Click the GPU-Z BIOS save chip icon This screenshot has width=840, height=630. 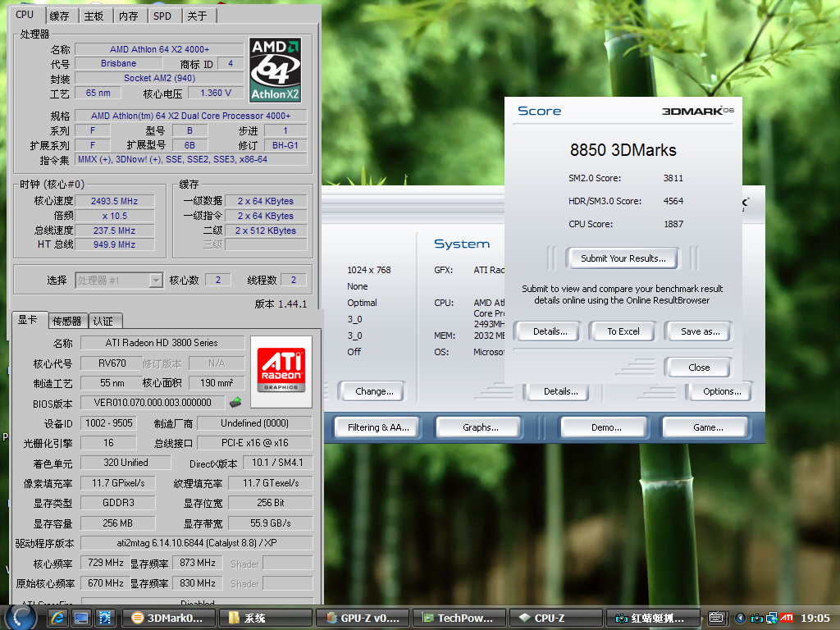[x=235, y=402]
